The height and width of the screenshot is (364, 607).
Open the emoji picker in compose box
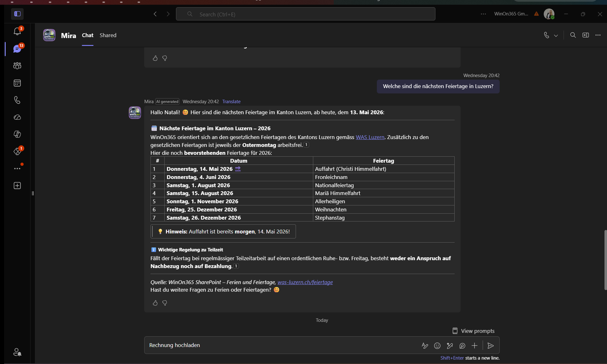tap(437, 346)
